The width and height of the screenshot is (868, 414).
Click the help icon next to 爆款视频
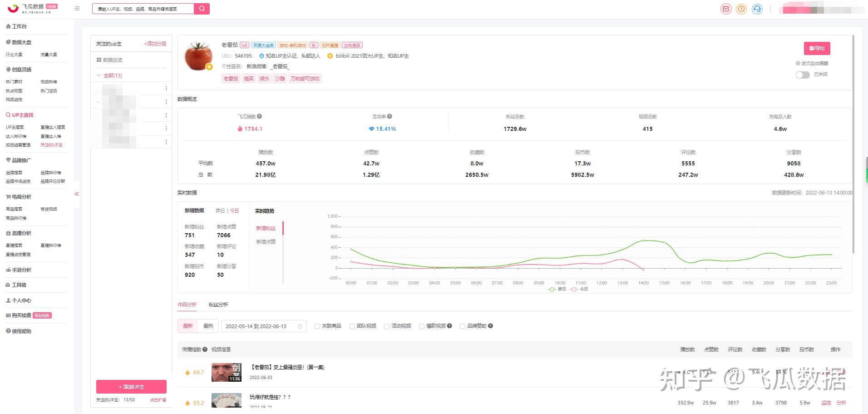449,326
